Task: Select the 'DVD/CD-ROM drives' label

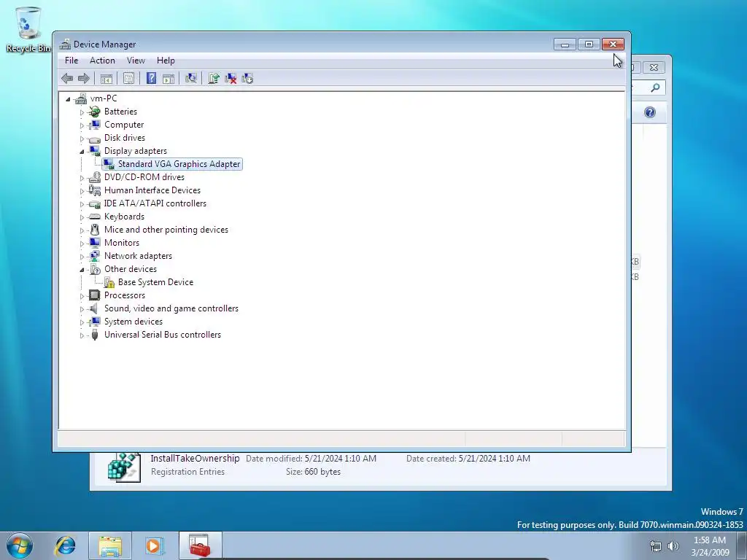Action: pos(144,177)
